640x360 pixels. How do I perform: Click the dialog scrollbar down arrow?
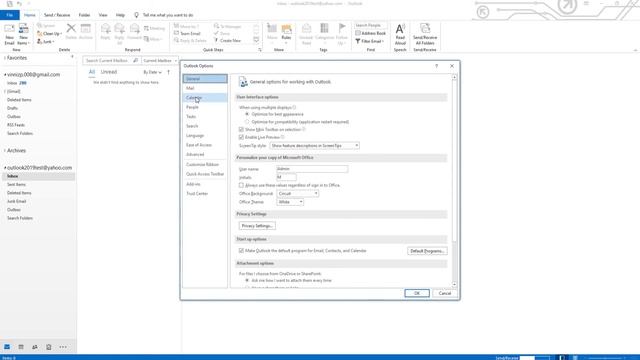coord(454,284)
